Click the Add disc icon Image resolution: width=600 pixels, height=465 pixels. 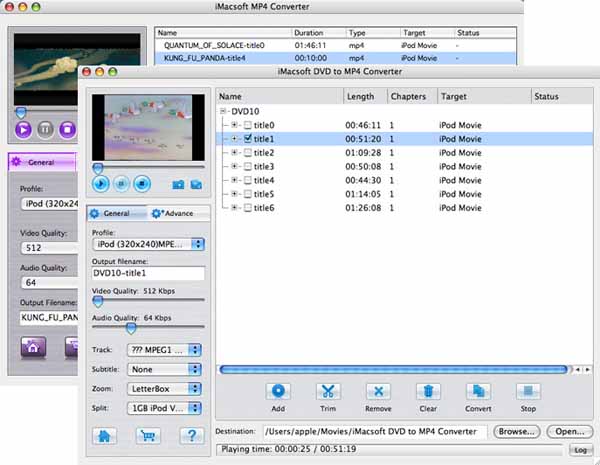[278, 392]
